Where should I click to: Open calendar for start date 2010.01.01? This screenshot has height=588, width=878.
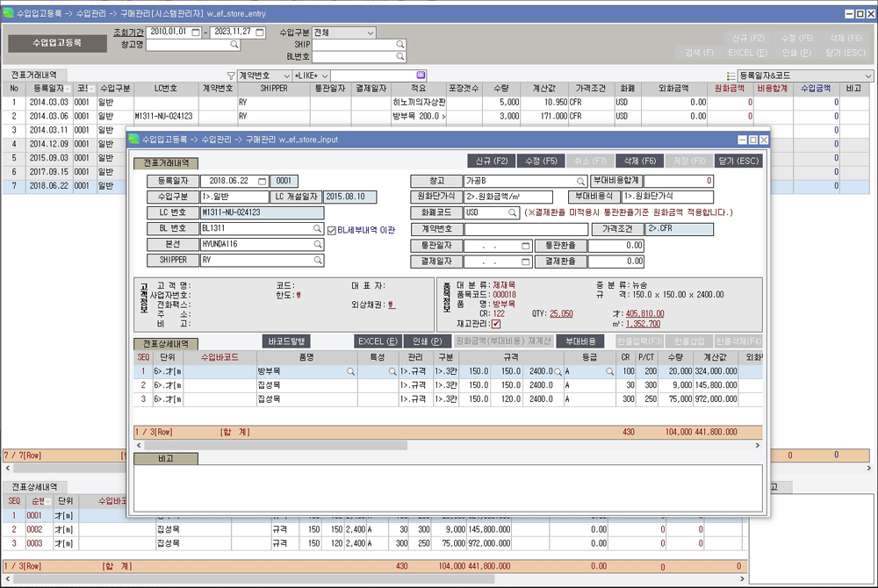[196, 32]
